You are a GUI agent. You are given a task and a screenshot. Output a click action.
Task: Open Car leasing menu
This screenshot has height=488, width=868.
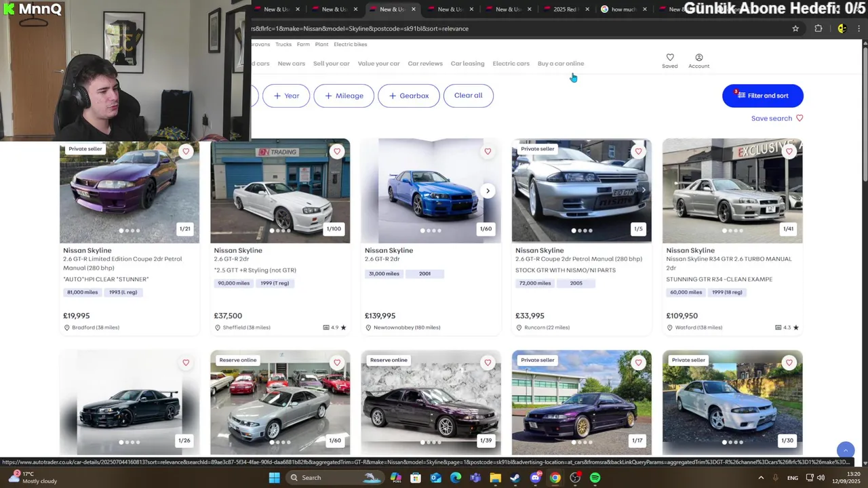tap(468, 63)
